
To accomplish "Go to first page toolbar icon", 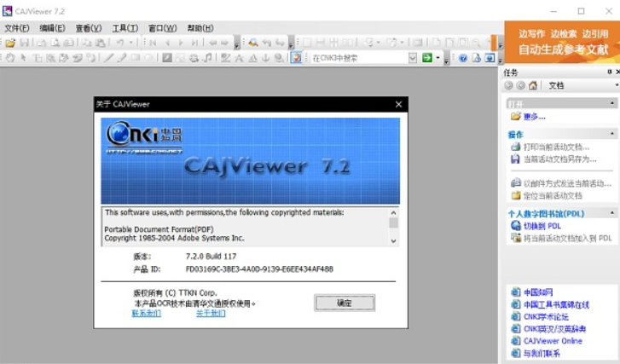I will [153, 43].
